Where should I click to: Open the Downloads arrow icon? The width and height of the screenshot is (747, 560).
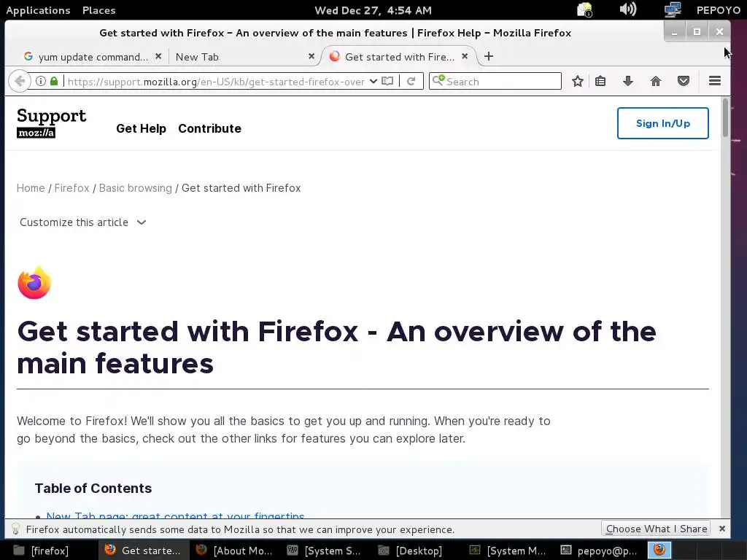pos(628,82)
